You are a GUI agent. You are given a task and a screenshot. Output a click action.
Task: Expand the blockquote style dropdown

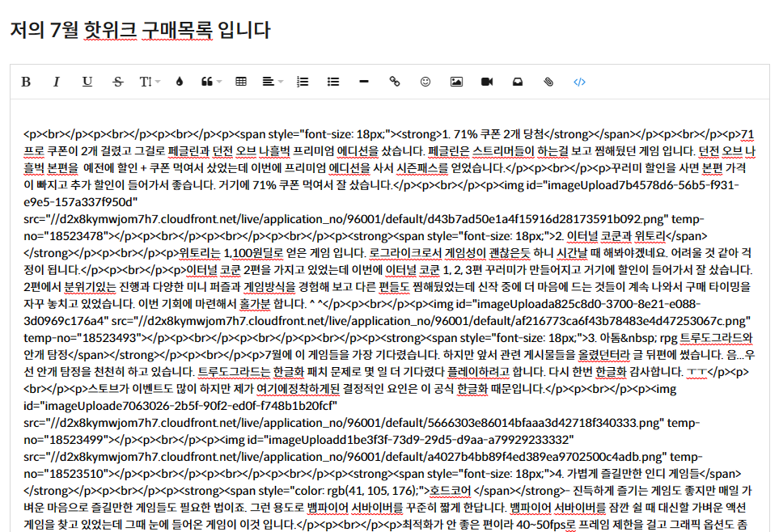point(210,82)
